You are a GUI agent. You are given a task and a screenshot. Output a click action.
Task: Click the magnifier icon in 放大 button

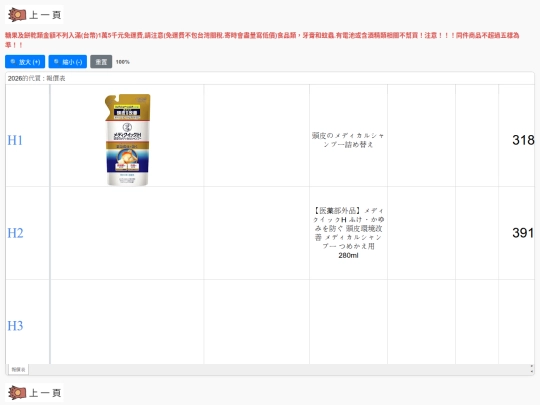click(x=13, y=62)
